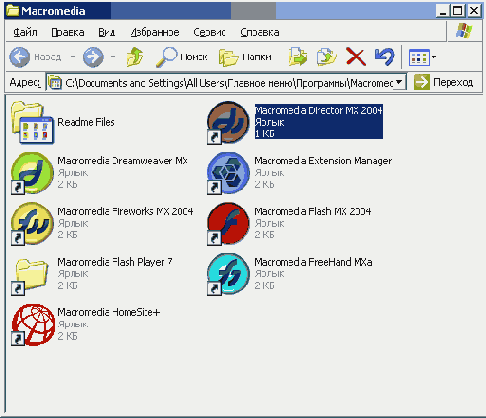486x418 pixels.
Task: Select the Macromedia Fireworks MX 2004 icon
Action: (x=32, y=224)
